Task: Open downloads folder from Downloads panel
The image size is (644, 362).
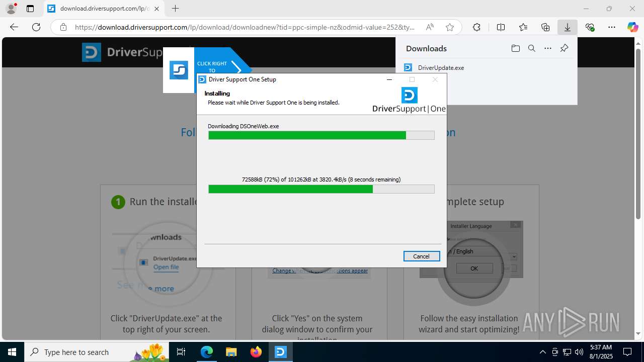Action: 515,48
